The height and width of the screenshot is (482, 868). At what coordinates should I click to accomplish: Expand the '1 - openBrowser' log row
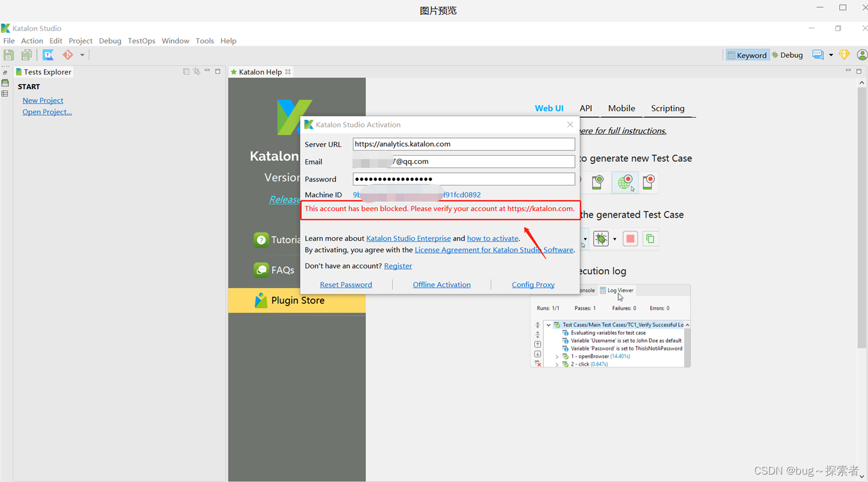[557, 357]
